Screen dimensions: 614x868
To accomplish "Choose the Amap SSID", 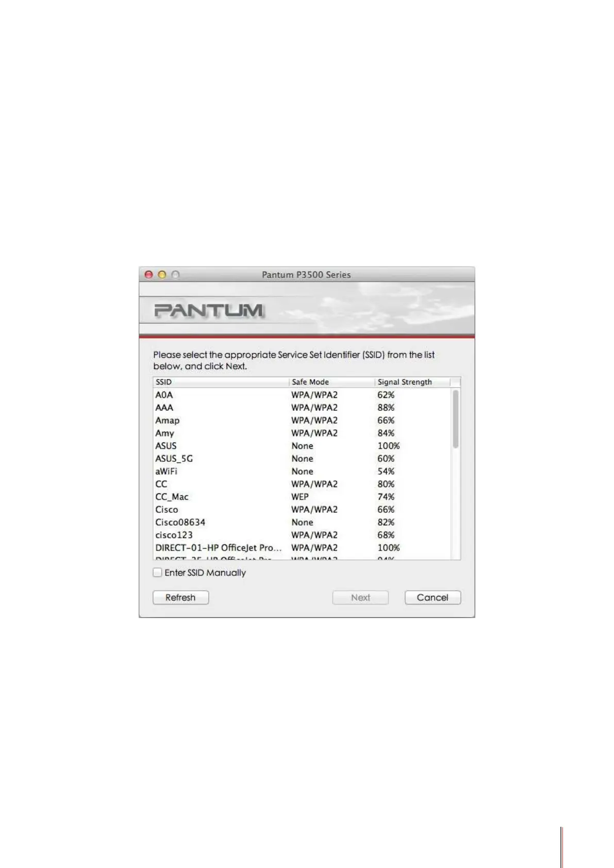I will click(302, 421).
